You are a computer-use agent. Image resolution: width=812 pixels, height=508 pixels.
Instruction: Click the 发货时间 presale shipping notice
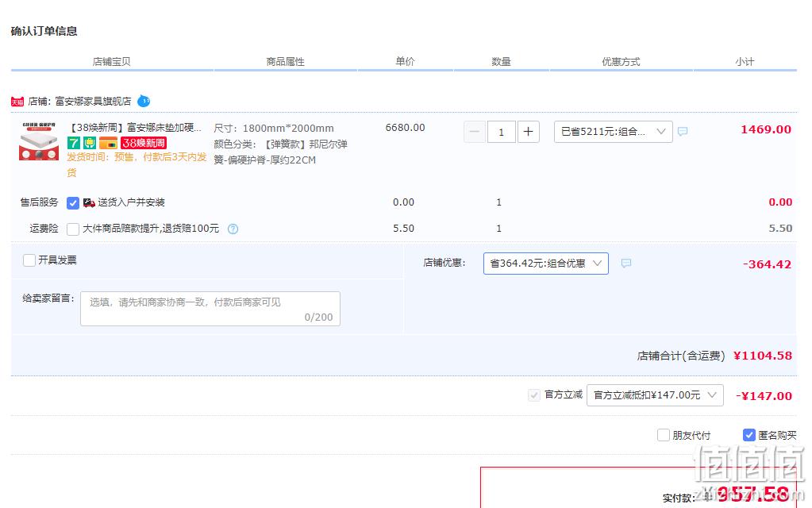[x=137, y=164]
